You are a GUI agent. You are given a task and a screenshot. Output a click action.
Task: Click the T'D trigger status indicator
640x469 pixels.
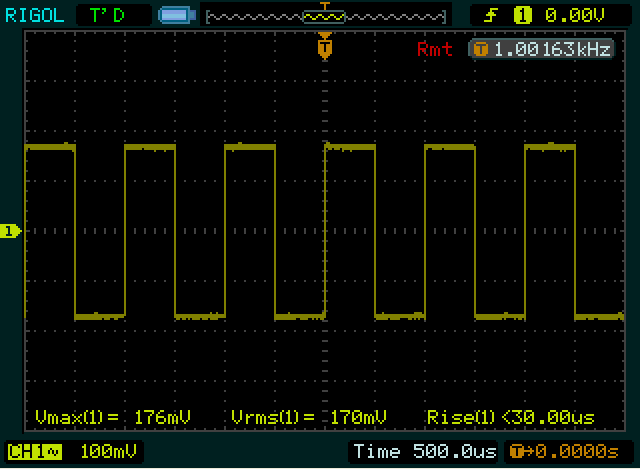(107, 16)
